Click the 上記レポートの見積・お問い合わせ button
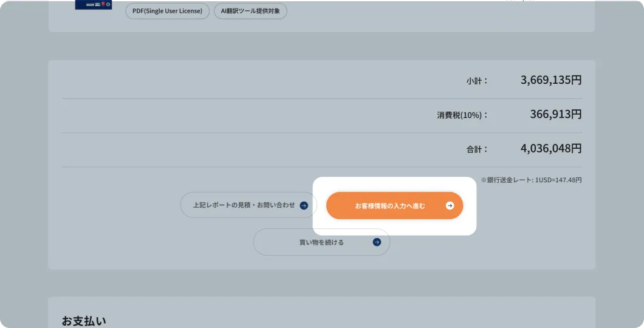 (248, 205)
